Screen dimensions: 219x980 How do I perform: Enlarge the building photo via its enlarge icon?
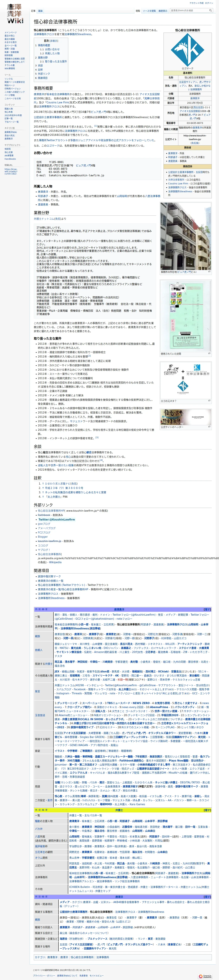tap(209, 272)
